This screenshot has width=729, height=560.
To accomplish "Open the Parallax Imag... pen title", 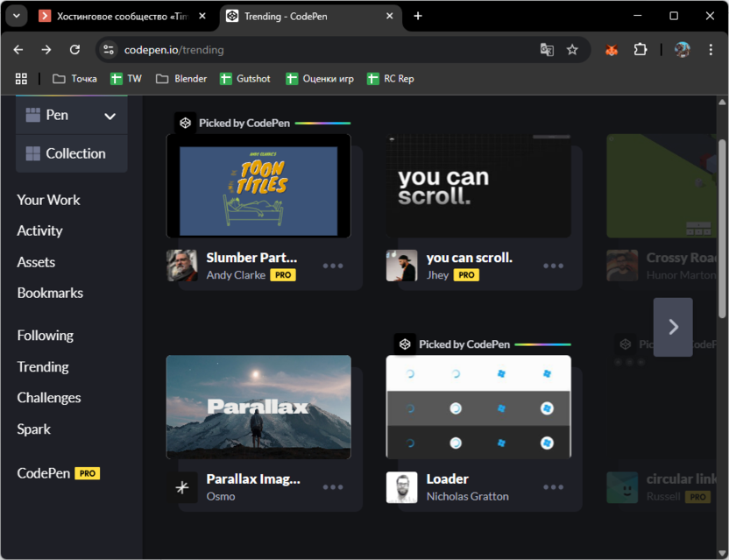I will tap(253, 479).
